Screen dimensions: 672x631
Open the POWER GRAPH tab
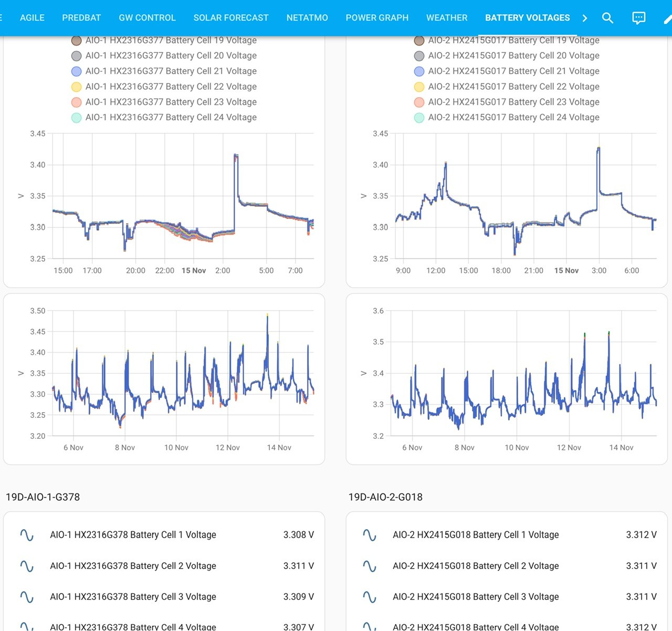pyautogui.click(x=377, y=18)
